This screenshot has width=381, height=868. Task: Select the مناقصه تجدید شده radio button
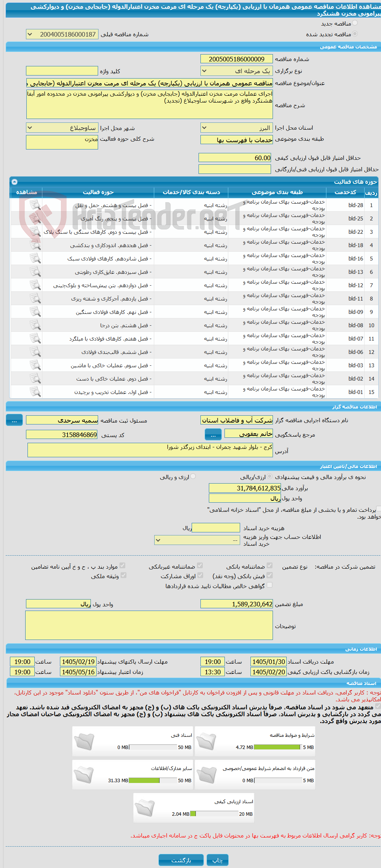coord(355,34)
